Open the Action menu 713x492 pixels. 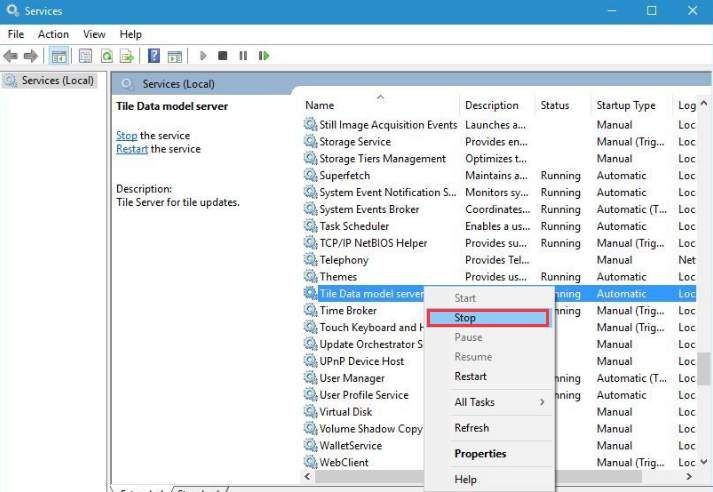click(53, 34)
